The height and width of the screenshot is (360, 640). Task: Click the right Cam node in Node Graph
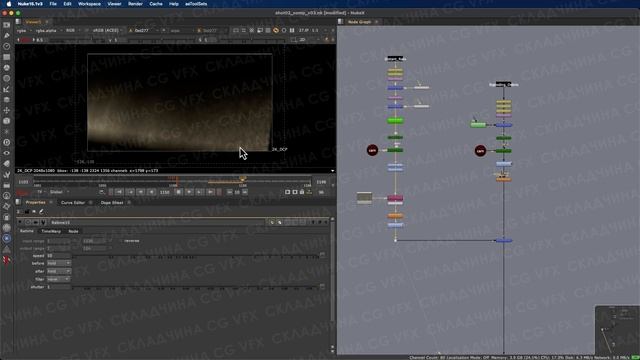click(x=480, y=151)
